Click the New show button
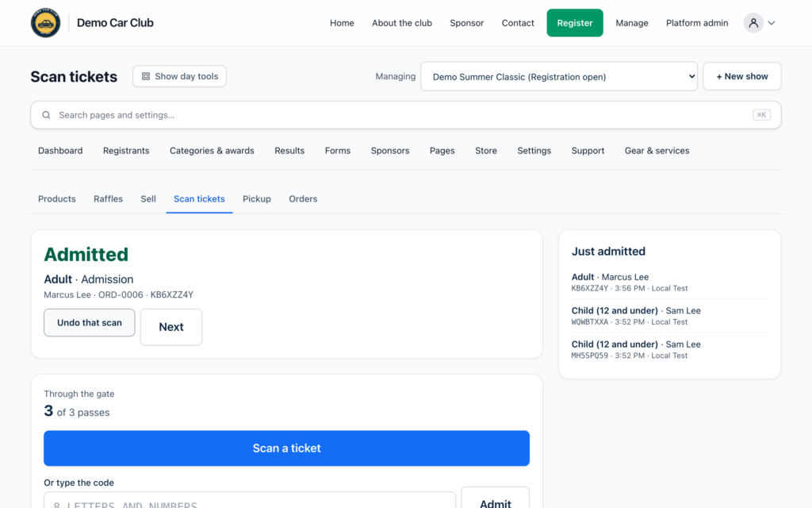 pos(741,76)
